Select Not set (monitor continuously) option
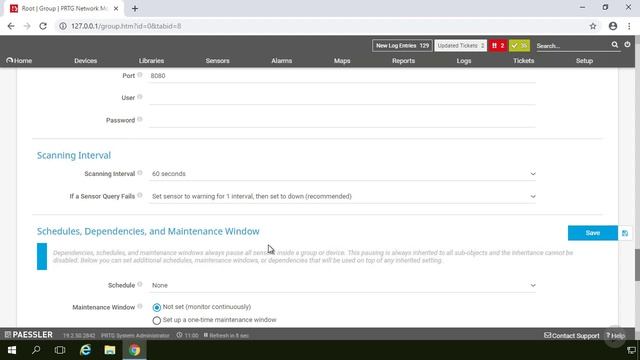Viewport: 640px width, 360px height. click(x=157, y=307)
